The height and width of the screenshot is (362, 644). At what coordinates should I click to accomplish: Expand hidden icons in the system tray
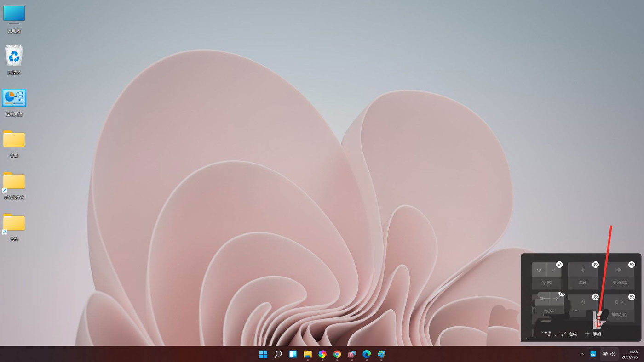(x=582, y=354)
